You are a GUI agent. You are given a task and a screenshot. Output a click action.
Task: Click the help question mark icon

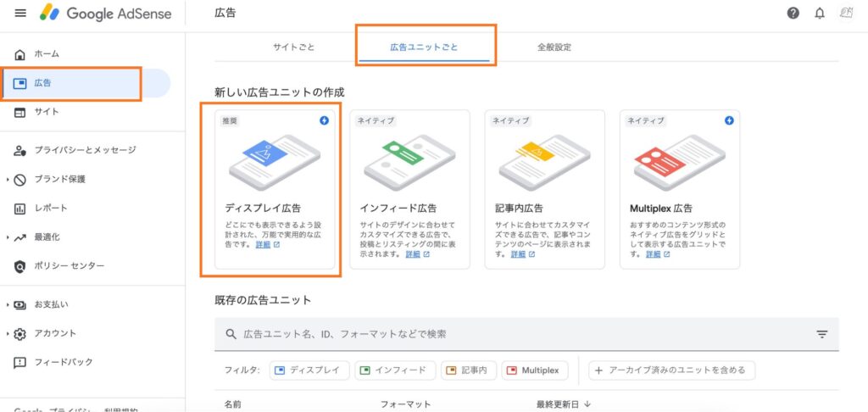point(793,14)
